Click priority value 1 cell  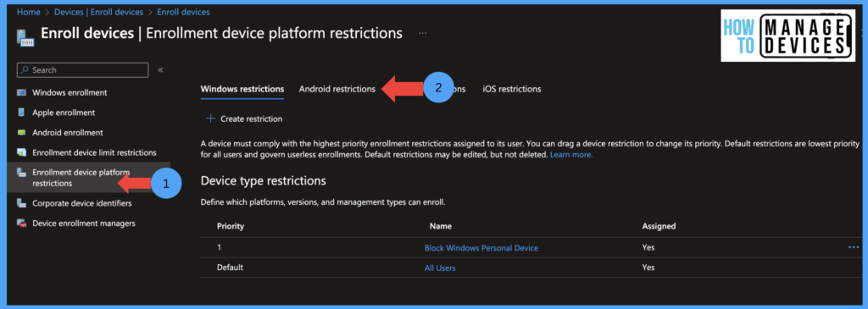220,248
